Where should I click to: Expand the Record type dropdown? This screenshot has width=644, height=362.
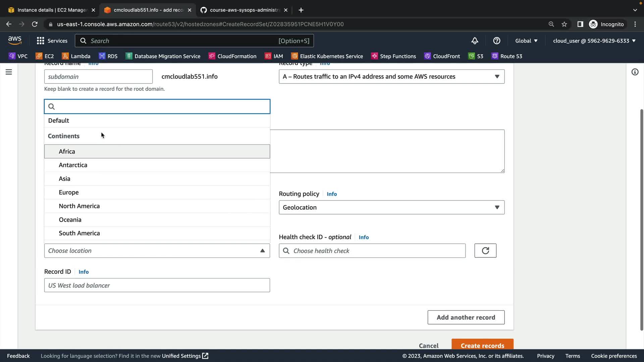coord(391,77)
